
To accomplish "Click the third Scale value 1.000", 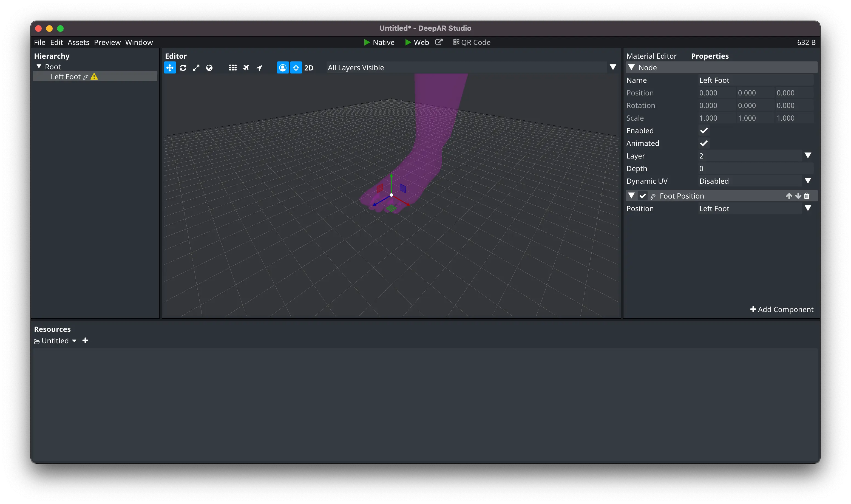I will [x=794, y=118].
